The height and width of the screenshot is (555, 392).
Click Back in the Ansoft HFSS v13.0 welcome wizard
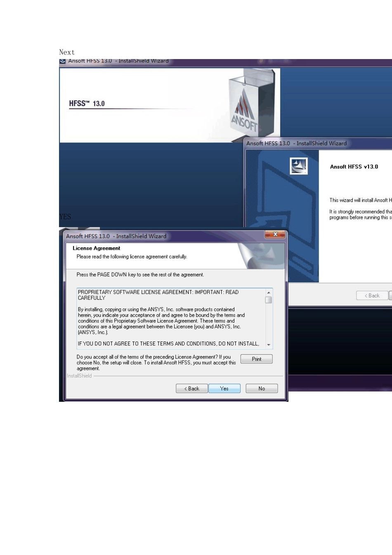click(x=372, y=296)
